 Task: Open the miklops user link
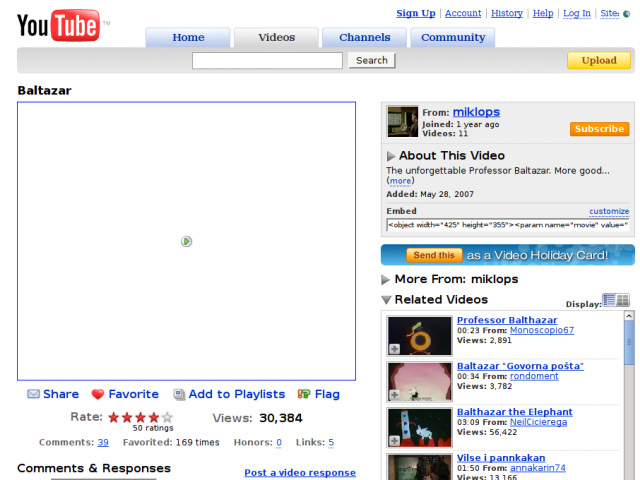coord(476,112)
